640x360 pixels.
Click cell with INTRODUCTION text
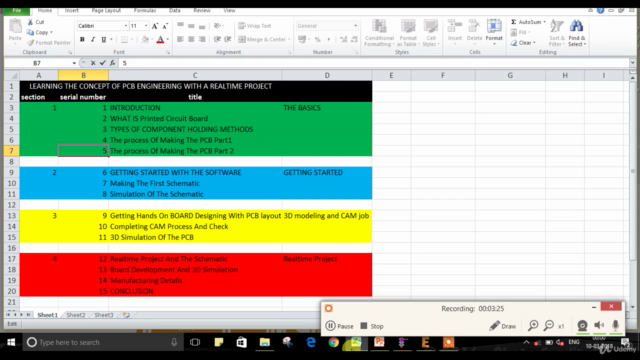pos(195,108)
